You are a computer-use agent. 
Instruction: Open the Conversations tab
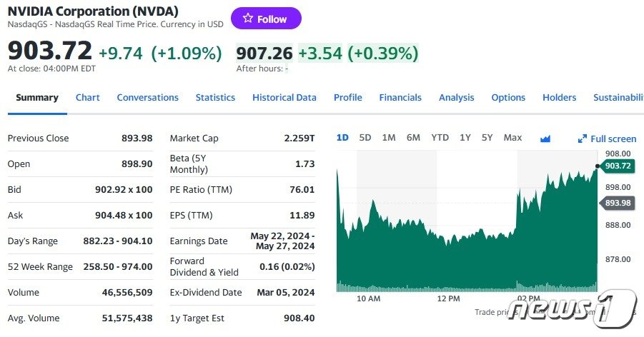point(147,98)
